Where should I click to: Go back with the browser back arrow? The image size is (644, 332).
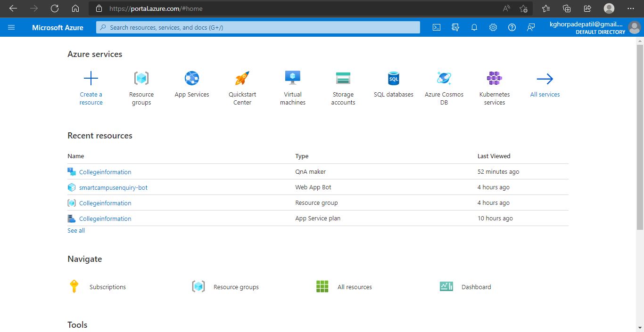13,8
